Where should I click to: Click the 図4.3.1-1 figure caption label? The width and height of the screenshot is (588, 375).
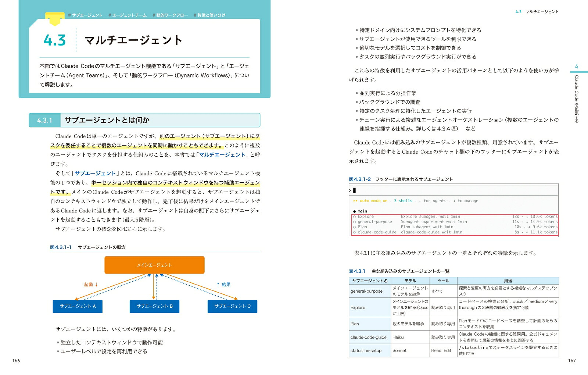point(61,247)
